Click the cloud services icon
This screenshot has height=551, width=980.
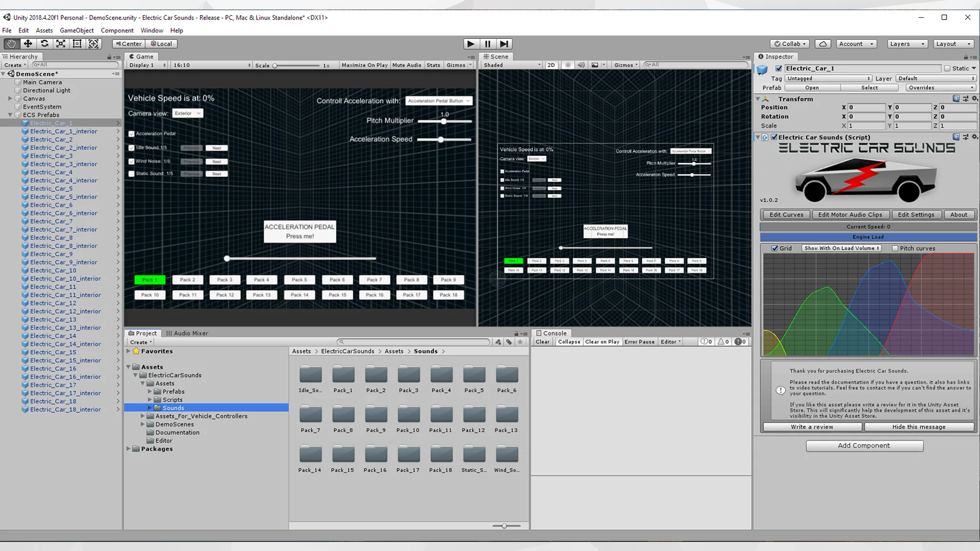point(823,44)
